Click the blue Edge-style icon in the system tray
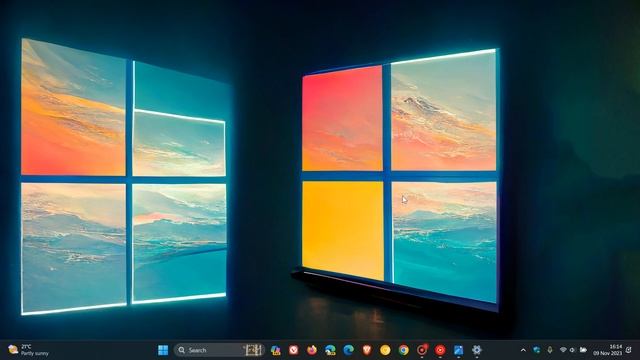Screen dimensions: 640x360 point(537,350)
